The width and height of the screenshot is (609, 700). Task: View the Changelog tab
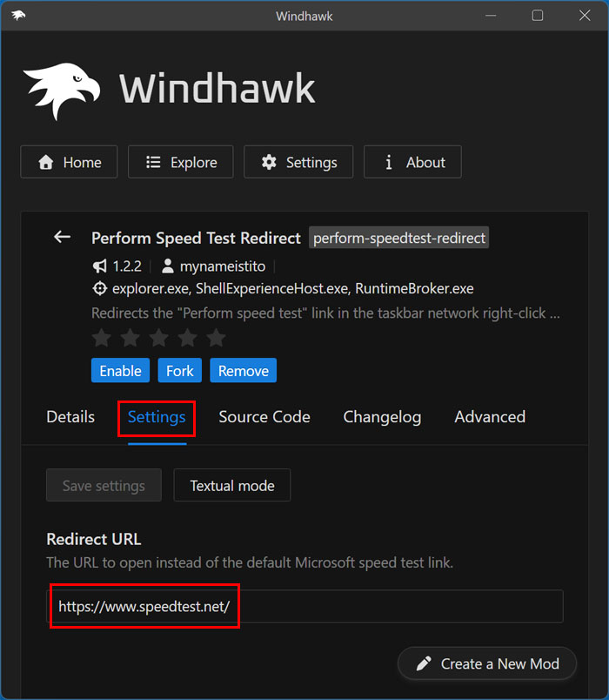[x=382, y=417]
